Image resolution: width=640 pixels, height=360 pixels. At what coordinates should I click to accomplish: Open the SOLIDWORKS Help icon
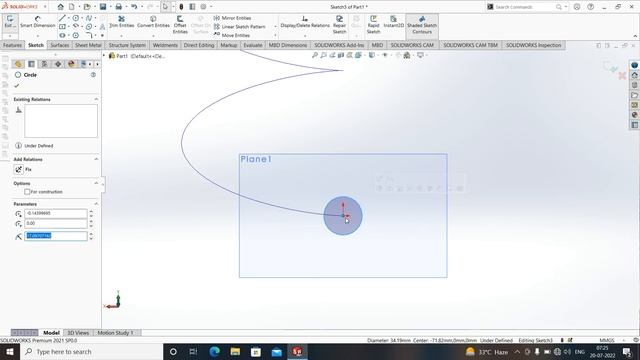590,7
